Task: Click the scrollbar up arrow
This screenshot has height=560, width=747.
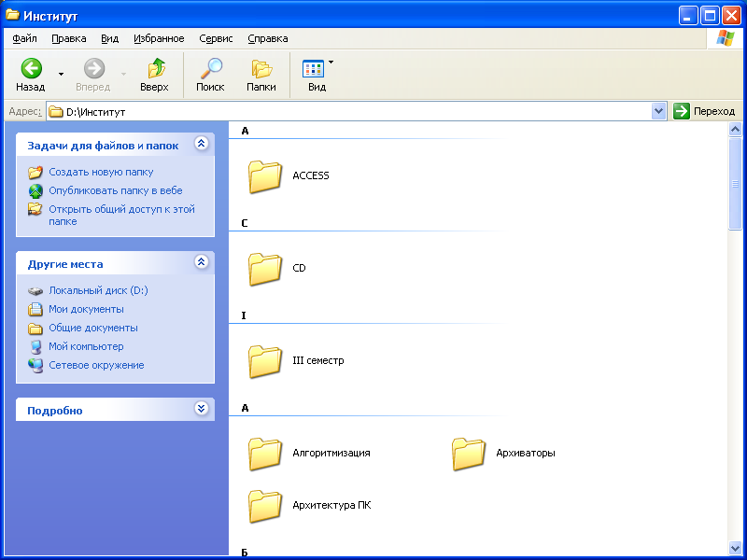Action: pos(735,129)
